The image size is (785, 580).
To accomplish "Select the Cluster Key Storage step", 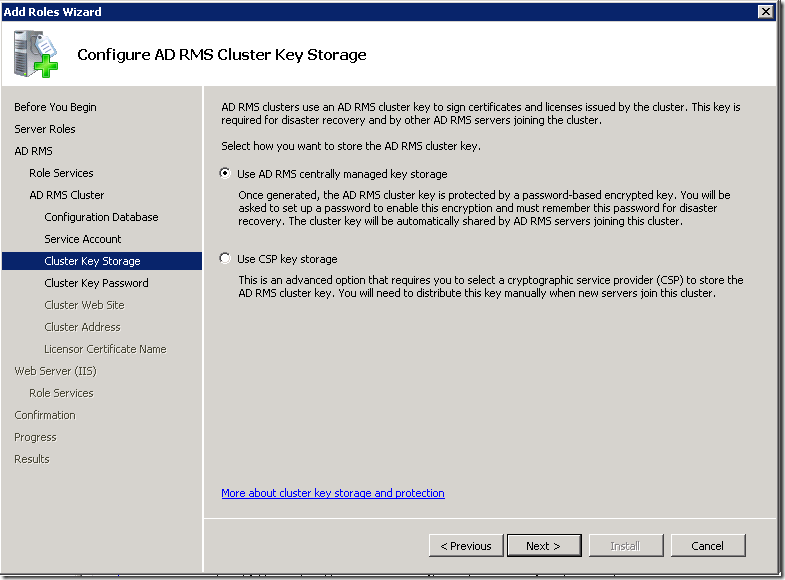I will click(x=102, y=261).
